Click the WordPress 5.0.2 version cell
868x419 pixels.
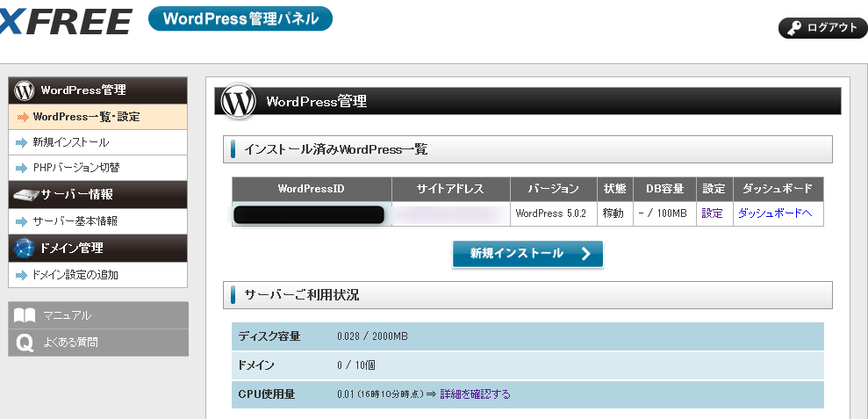point(554,214)
